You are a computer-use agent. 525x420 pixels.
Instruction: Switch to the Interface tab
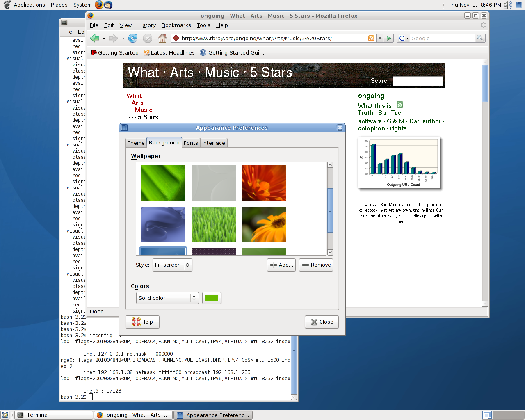(x=213, y=143)
